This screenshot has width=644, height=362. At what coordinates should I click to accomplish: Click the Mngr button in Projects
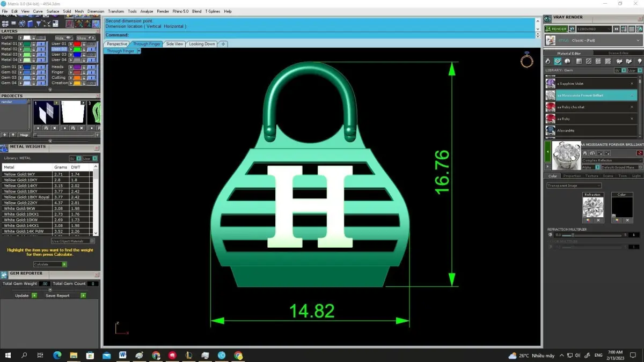pos(24,135)
